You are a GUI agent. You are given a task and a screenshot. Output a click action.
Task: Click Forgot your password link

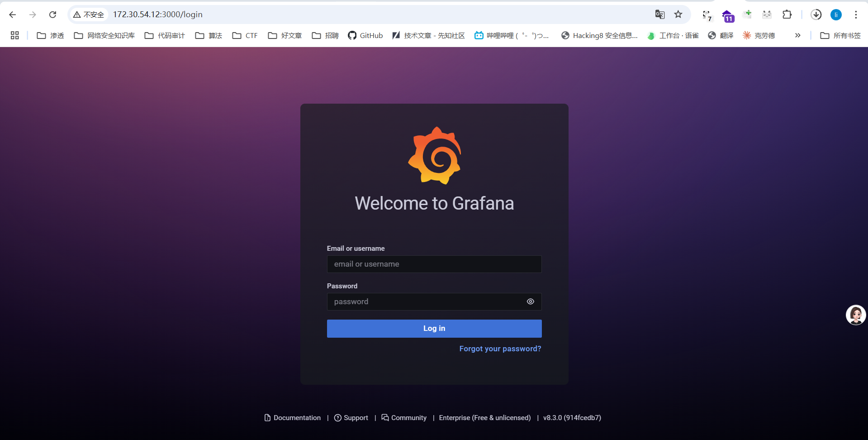pyautogui.click(x=500, y=349)
